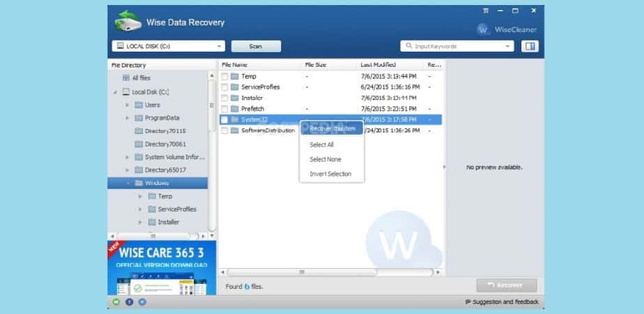Click the speech bubble feedback icon
This screenshot has height=314, width=644.
click(x=468, y=302)
